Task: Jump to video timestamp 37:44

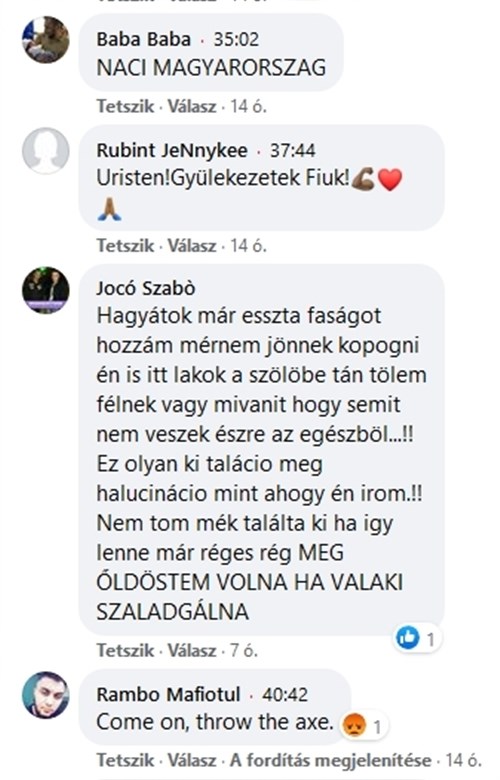Action: (293, 150)
